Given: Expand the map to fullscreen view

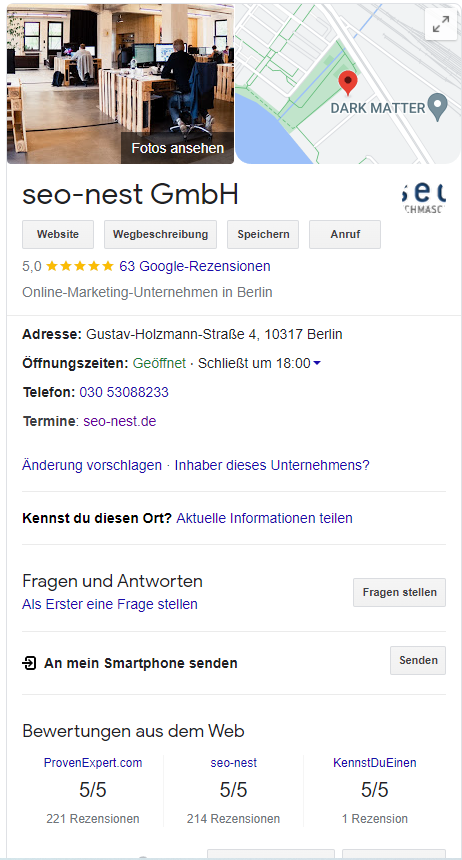Looking at the screenshot, I should pyautogui.click(x=441, y=24).
